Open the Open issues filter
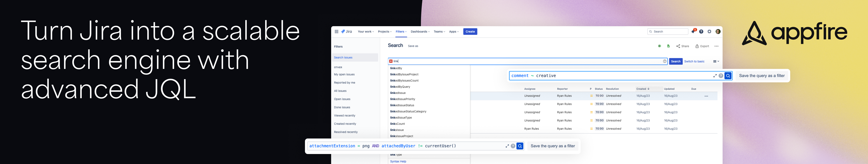Screen dimensions: 868x164 point(342,99)
